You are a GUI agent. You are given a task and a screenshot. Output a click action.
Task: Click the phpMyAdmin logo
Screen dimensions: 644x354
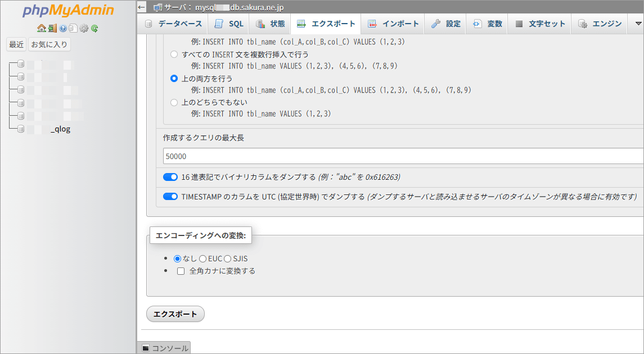point(68,11)
